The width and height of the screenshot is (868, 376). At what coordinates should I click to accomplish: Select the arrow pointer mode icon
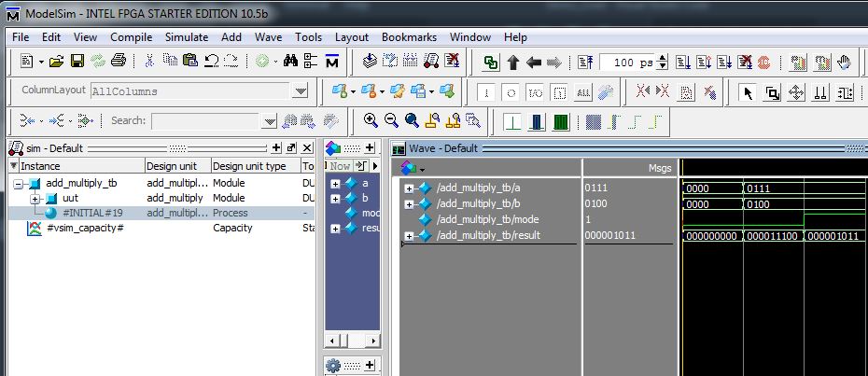click(748, 92)
